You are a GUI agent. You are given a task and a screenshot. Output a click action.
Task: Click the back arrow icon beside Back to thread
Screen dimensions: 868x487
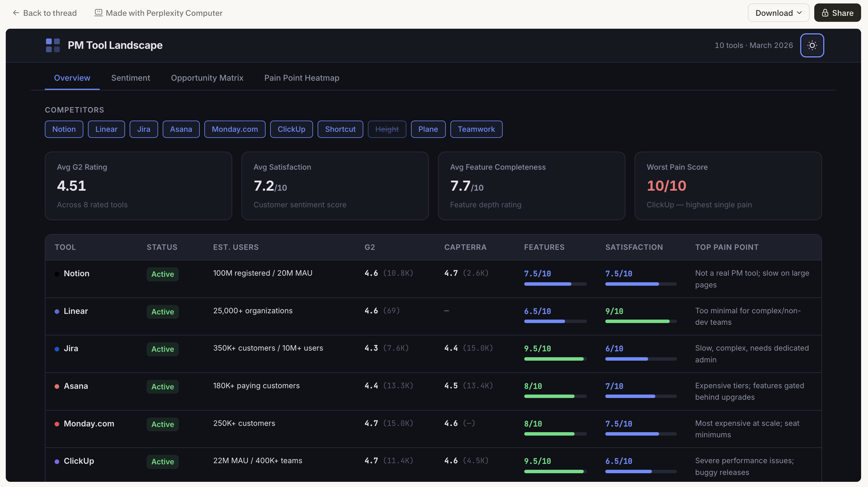16,13
